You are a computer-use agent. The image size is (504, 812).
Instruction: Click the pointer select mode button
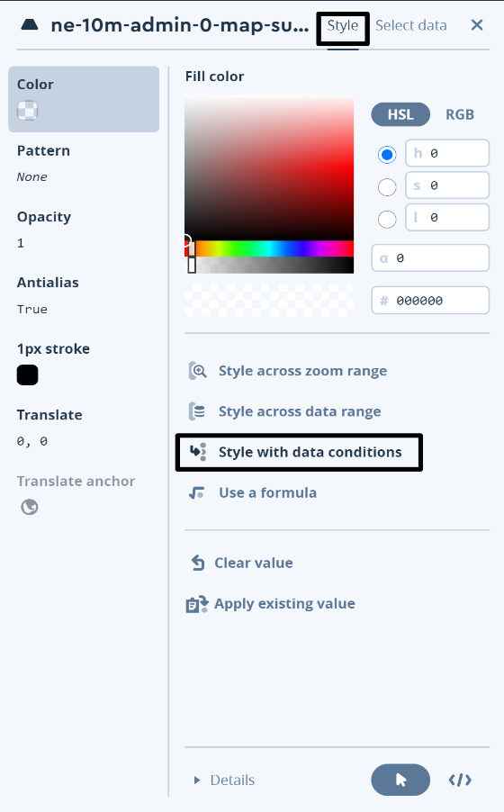(400, 780)
